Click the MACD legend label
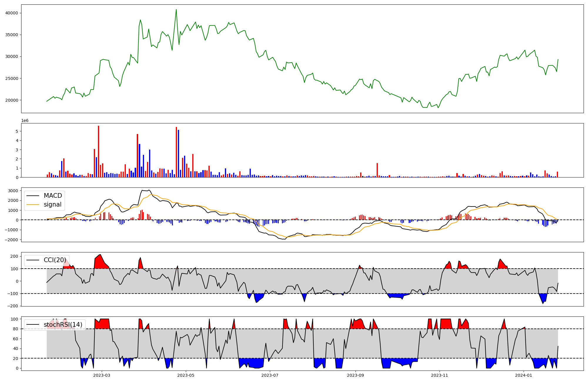This screenshot has width=588, height=382. (53, 196)
